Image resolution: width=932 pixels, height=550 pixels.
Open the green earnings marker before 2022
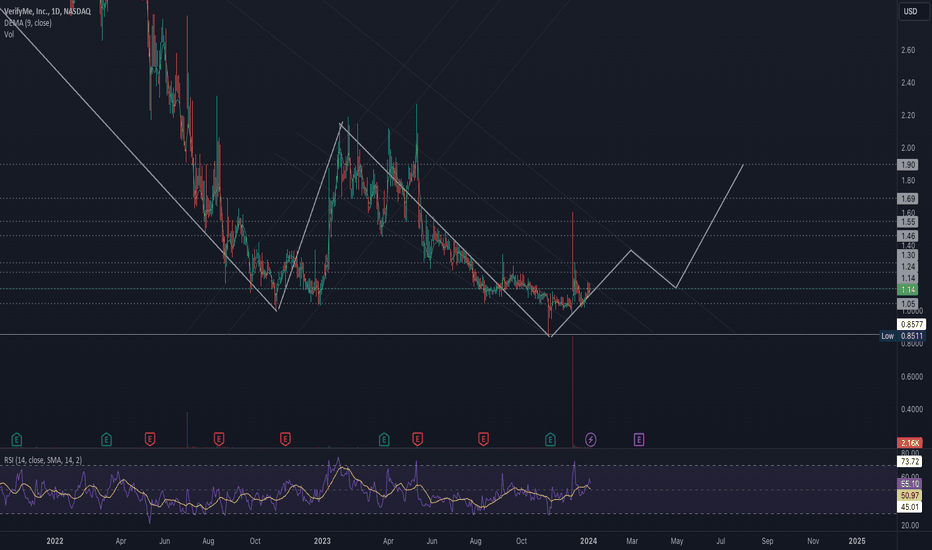(17, 439)
